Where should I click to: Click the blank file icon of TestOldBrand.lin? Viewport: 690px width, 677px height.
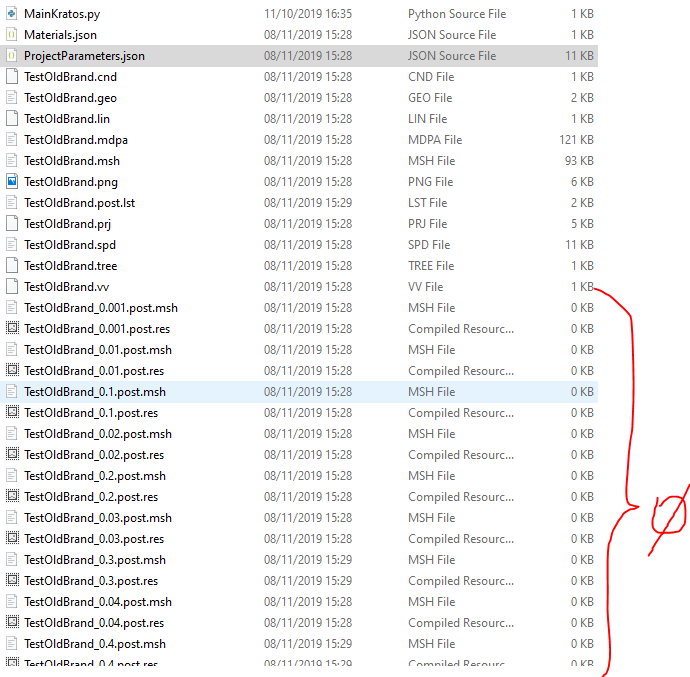click(12, 119)
